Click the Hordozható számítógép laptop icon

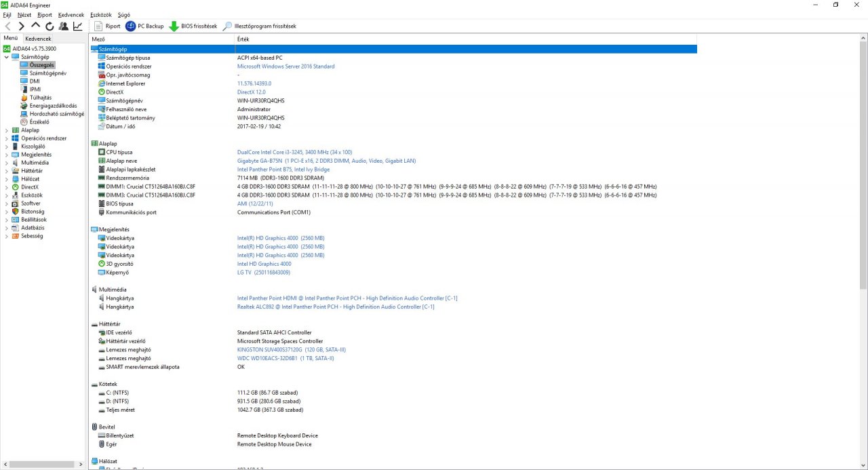coord(24,114)
